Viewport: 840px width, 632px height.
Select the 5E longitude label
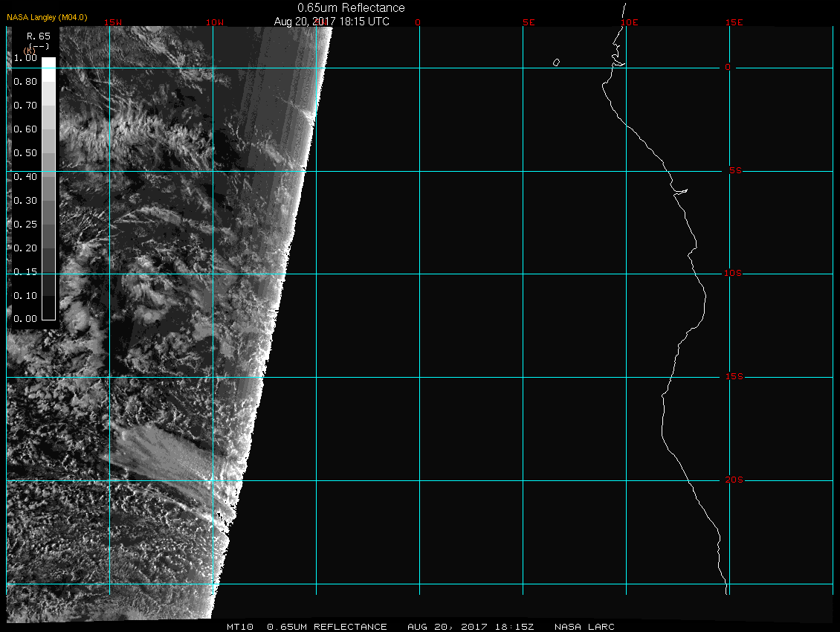[x=529, y=22]
